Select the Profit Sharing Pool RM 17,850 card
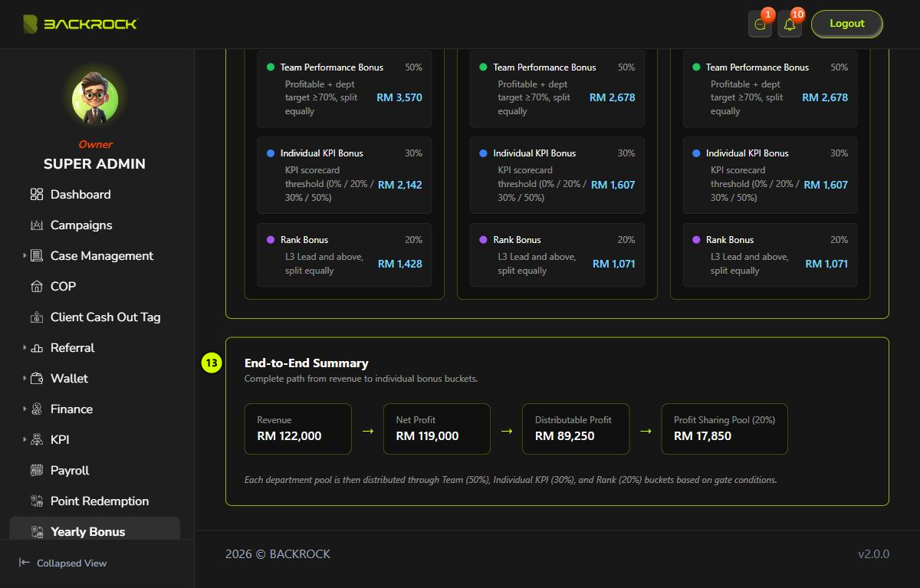The image size is (920, 588). click(724, 429)
